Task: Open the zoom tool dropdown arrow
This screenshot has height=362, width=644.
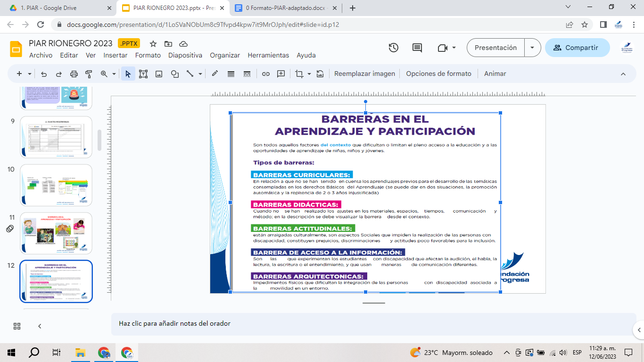Action: (x=113, y=74)
